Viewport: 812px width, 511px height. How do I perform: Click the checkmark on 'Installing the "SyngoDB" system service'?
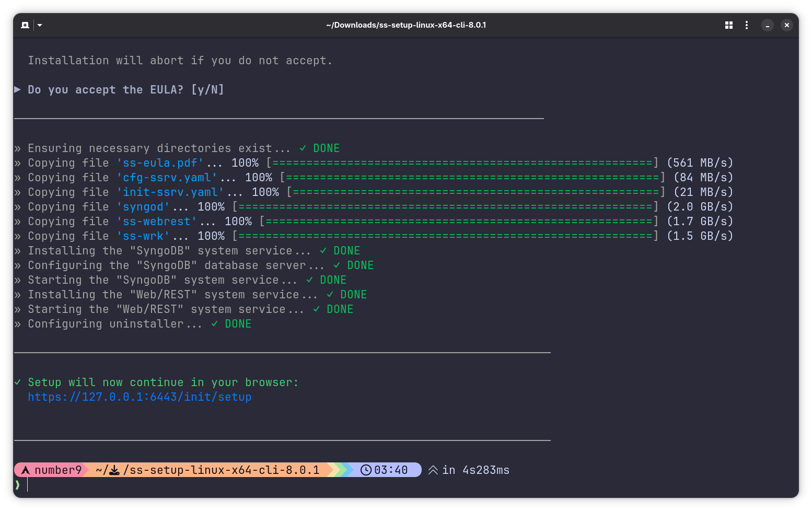click(323, 251)
